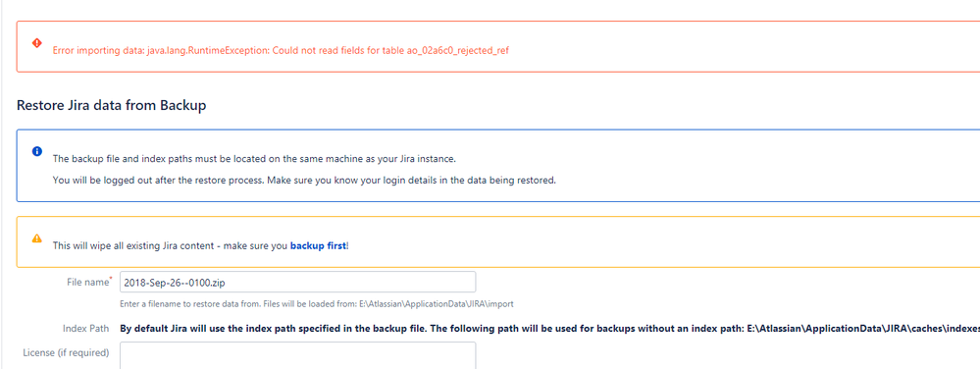
Task: Click the 'Restore Jira data from Backup' heading
Action: 111,106
